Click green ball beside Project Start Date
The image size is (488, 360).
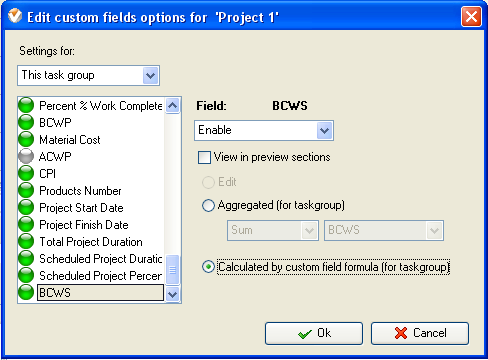click(26, 207)
